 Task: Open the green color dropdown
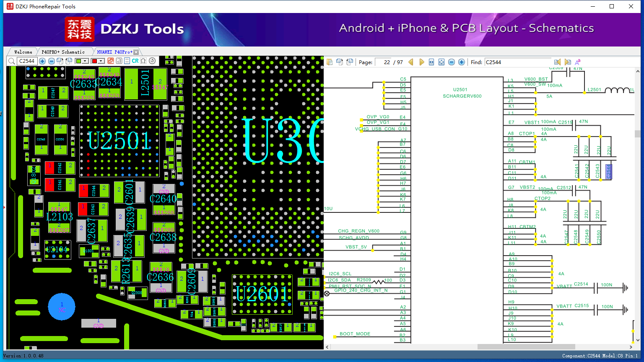click(85, 61)
